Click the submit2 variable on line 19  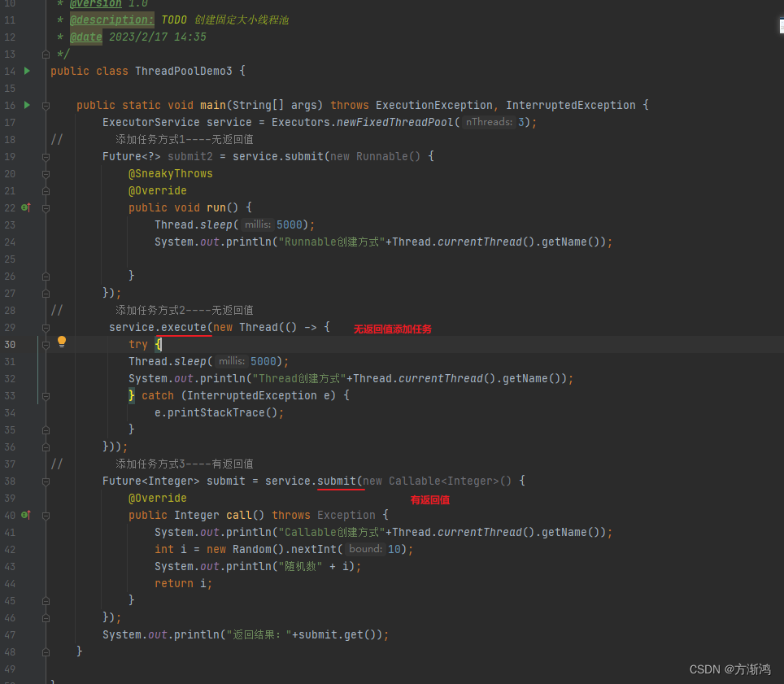click(190, 156)
